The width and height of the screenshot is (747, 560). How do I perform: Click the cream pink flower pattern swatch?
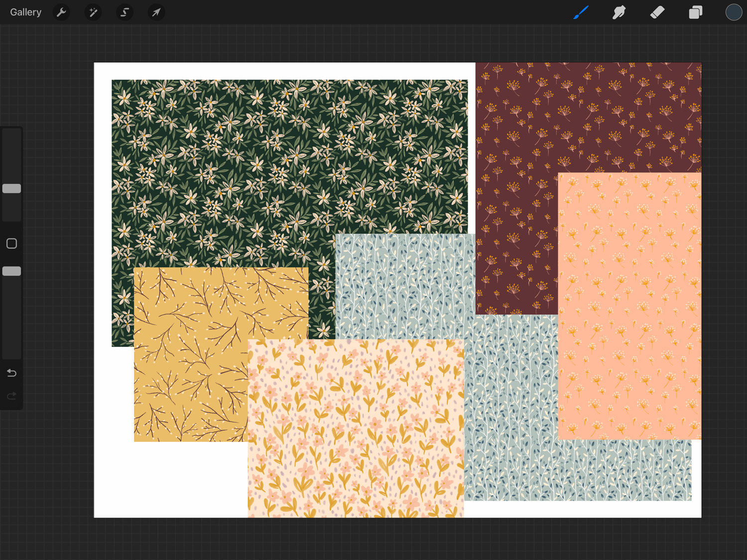point(356,428)
